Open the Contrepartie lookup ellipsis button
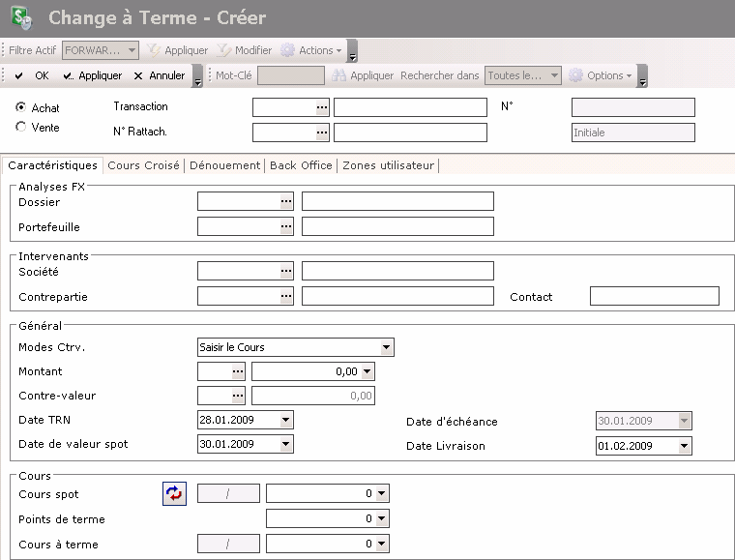The height and width of the screenshot is (560, 735). point(285,296)
